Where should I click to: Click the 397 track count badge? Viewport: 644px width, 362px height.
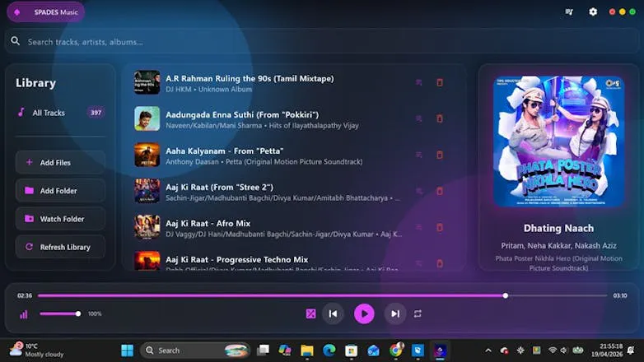pos(96,113)
